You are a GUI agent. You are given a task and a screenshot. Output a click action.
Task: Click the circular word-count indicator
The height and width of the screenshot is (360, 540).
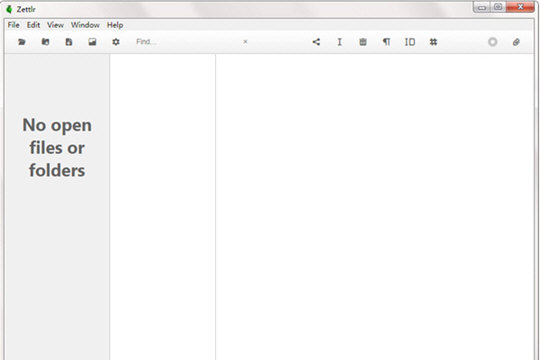pyautogui.click(x=492, y=42)
